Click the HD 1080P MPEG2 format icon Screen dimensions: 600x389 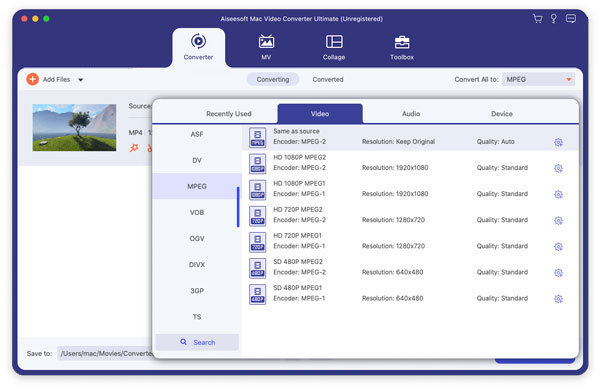click(258, 164)
